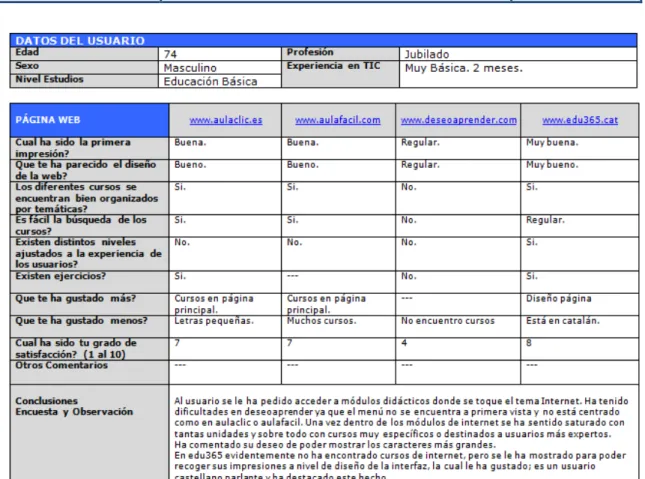Open the www.aulafacil.com link
The height and width of the screenshot is (479, 645).
[x=338, y=120]
